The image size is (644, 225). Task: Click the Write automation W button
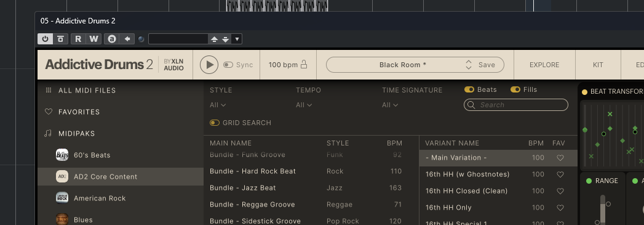click(x=93, y=39)
